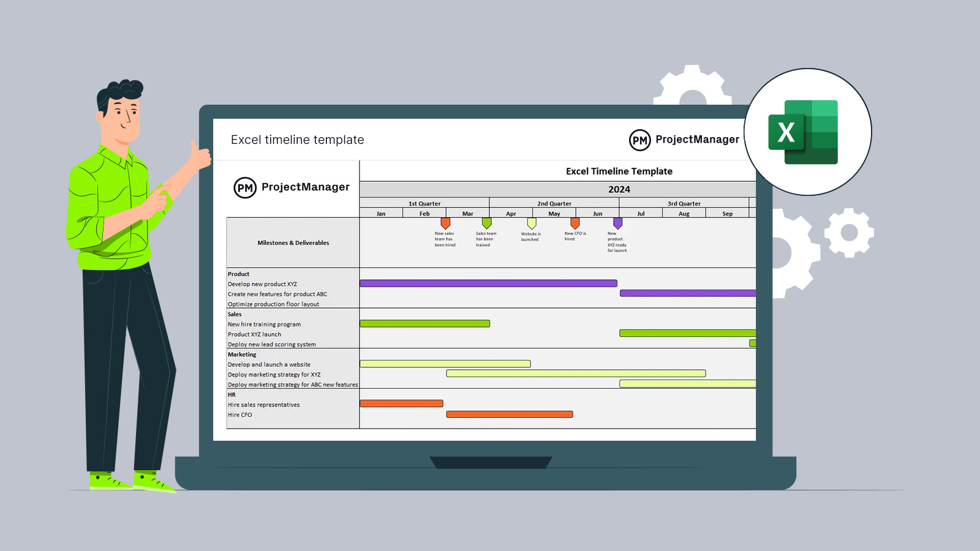The width and height of the screenshot is (980, 551).
Task: Click the Microsoft Excel logo icon
Action: pyautogui.click(x=803, y=132)
